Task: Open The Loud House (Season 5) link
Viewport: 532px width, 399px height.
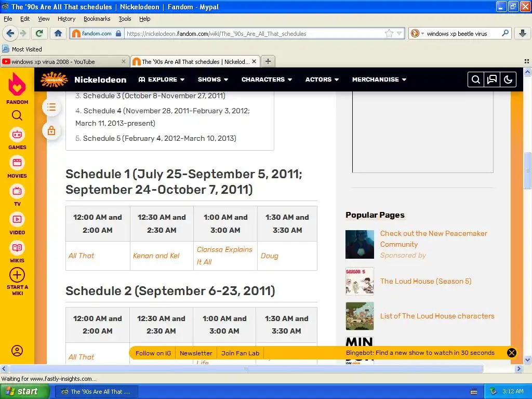Action: tap(425, 281)
